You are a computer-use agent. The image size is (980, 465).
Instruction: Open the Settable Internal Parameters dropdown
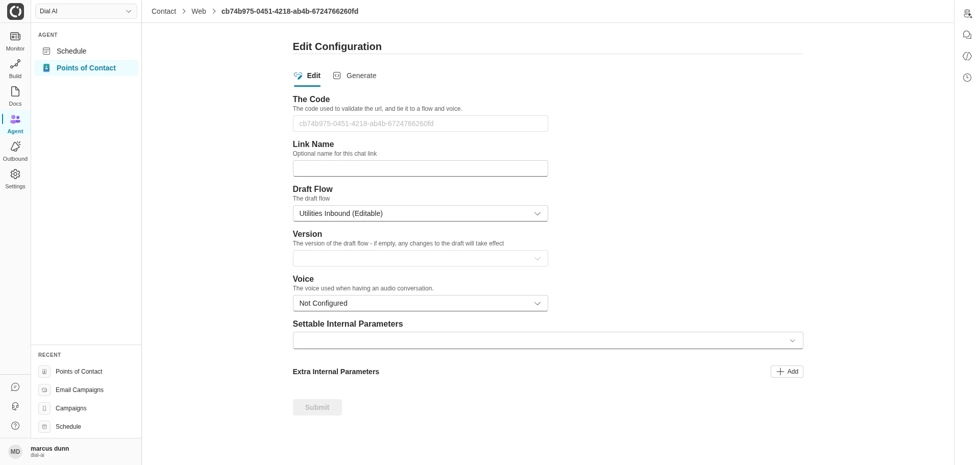(x=548, y=340)
